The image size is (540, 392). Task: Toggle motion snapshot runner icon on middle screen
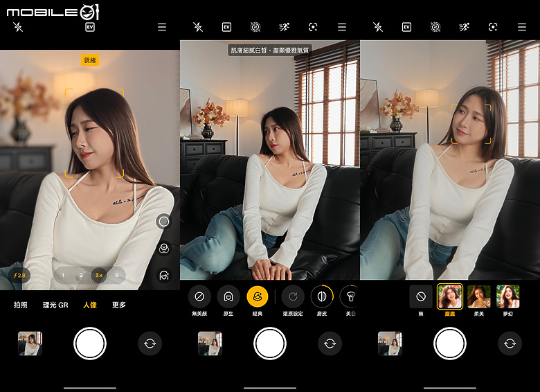284,27
